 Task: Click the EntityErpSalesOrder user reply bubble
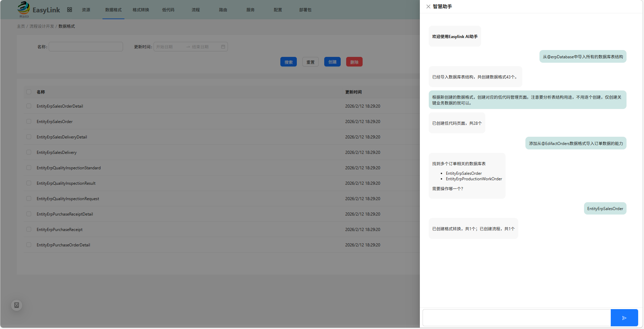[x=605, y=208]
